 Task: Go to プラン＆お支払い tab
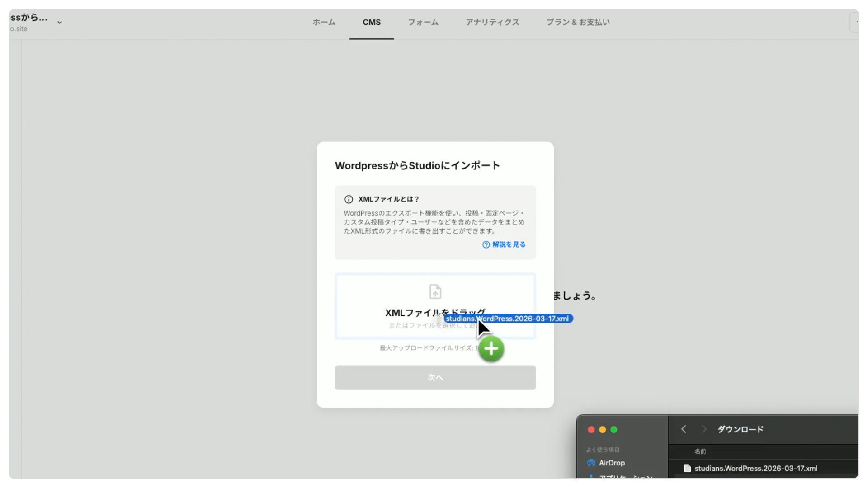click(578, 22)
